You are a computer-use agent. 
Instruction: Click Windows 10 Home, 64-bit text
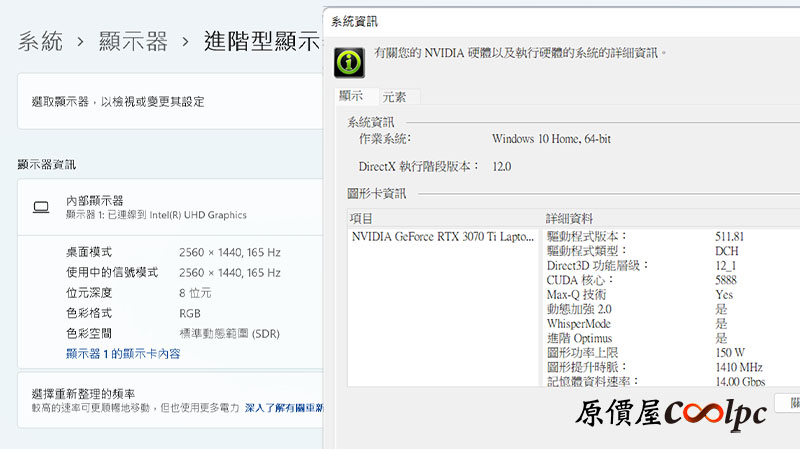[x=551, y=139]
